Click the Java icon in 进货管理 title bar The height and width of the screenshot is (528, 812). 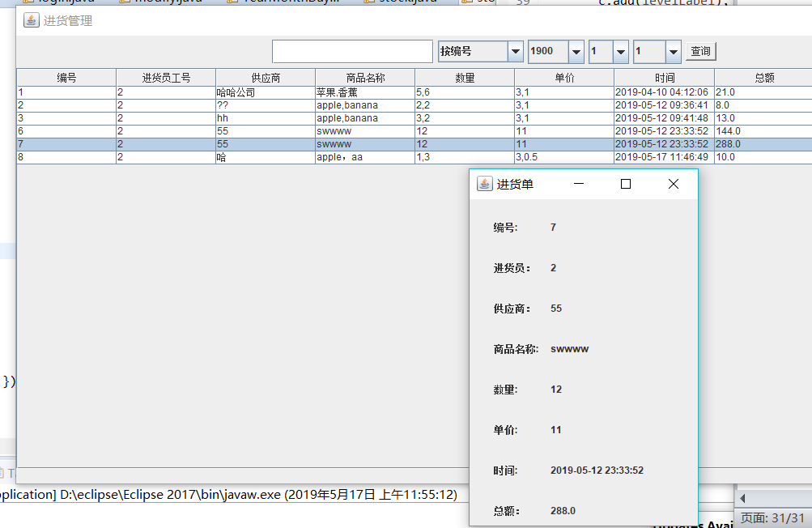(31, 20)
